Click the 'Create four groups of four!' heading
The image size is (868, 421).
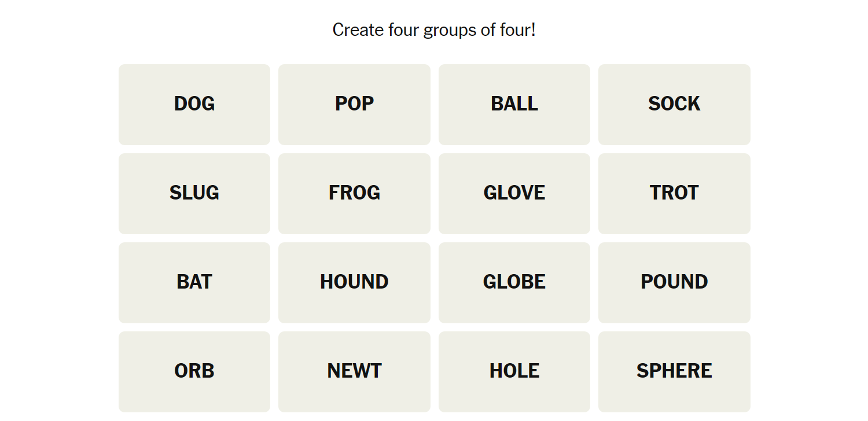coord(434,29)
